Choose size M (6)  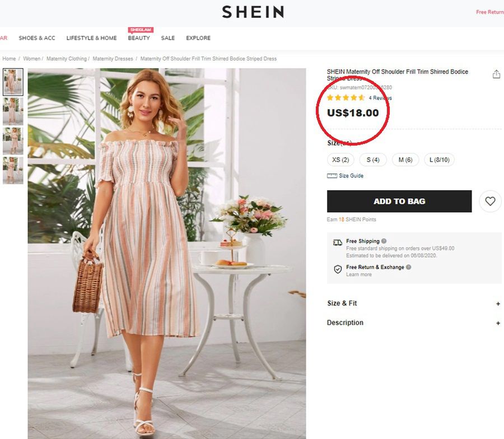(405, 160)
